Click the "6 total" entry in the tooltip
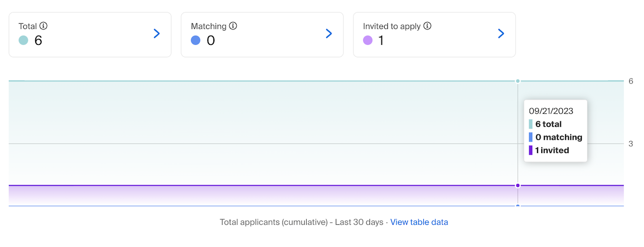The width and height of the screenshot is (644, 247). [548, 124]
